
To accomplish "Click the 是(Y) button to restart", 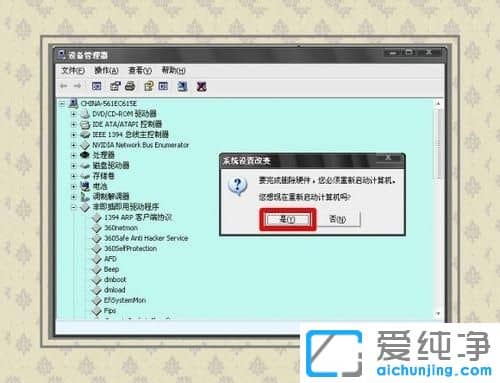I will [x=288, y=219].
